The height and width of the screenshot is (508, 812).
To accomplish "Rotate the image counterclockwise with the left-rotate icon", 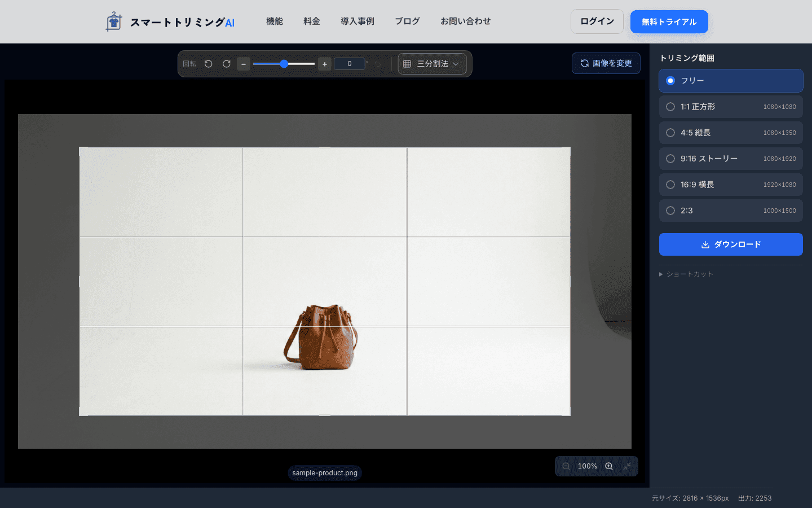I will pyautogui.click(x=209, y=64).
